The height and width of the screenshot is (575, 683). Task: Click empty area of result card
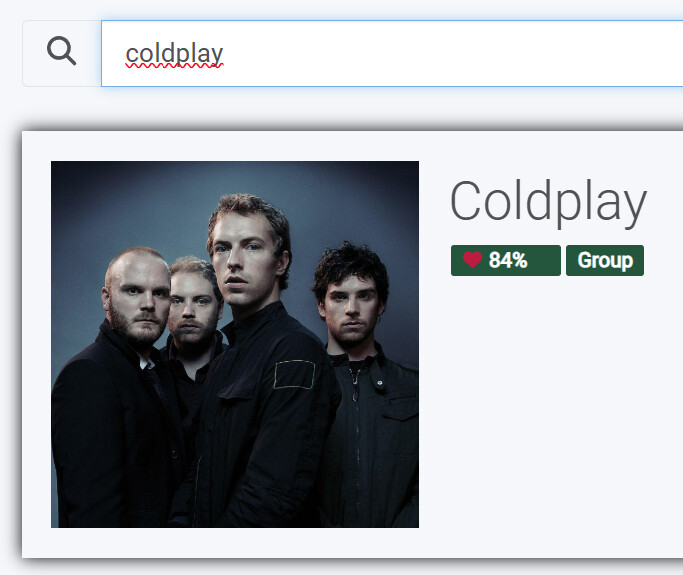pyautogui.click(x=549, y=414)
